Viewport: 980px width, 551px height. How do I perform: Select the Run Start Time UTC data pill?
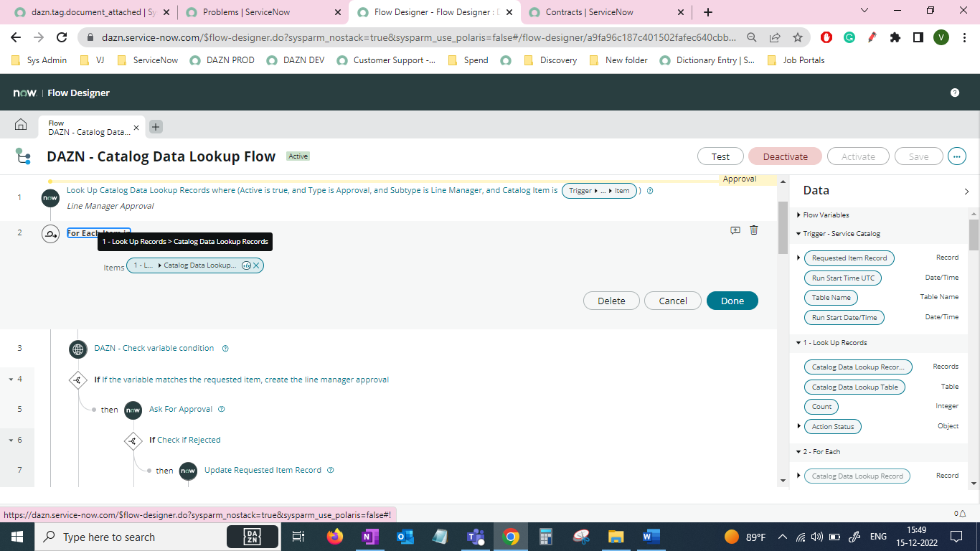843,278
